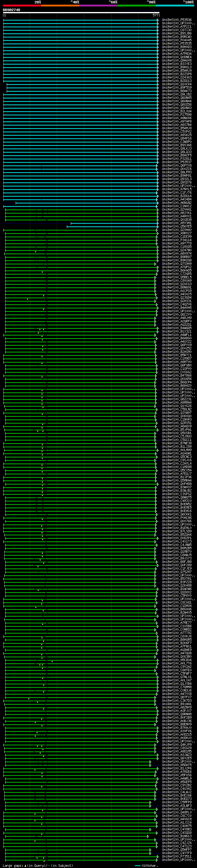Click hit label UniRef100_B9F5S9
The image size is (197, 868).
coord(177,88)
